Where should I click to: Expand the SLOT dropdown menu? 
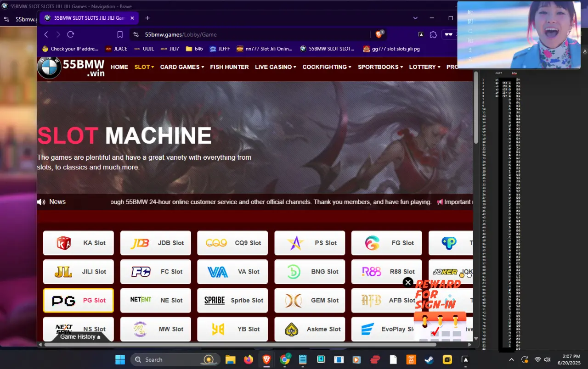(144, 67)
